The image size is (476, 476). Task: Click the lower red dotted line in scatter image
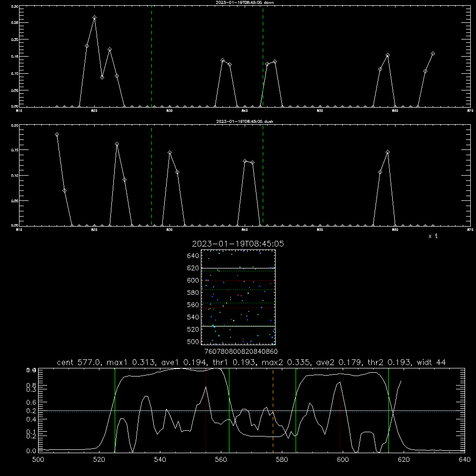tap(238, 308)
